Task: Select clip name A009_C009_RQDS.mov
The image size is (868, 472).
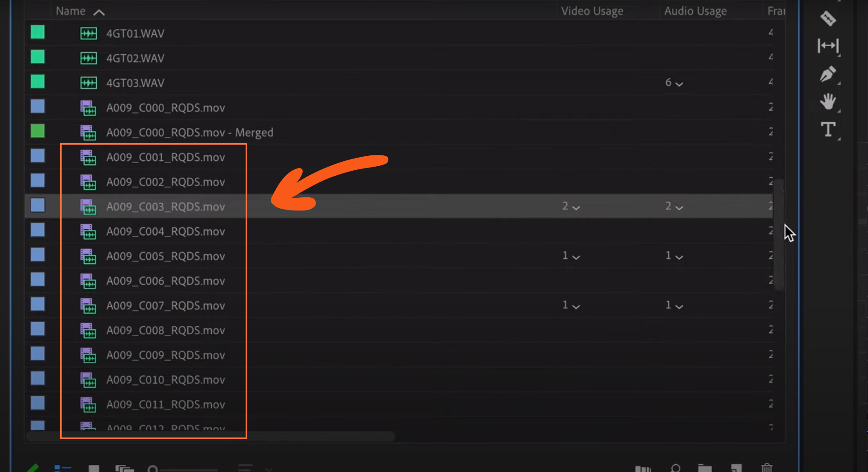Action: (x=165, y=355)
